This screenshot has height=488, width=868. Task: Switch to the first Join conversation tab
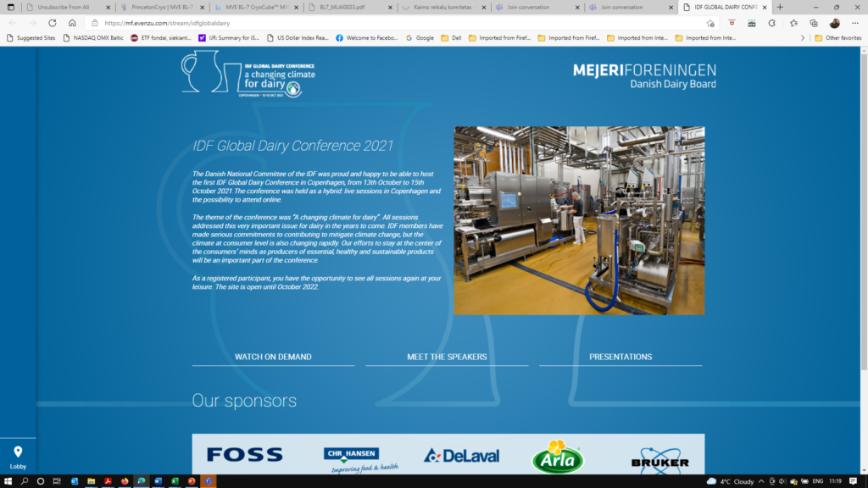tap(537, 7)
